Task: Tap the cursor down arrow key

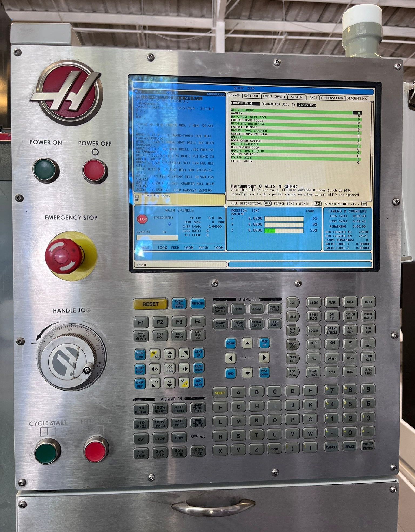Action: [247, 373]
